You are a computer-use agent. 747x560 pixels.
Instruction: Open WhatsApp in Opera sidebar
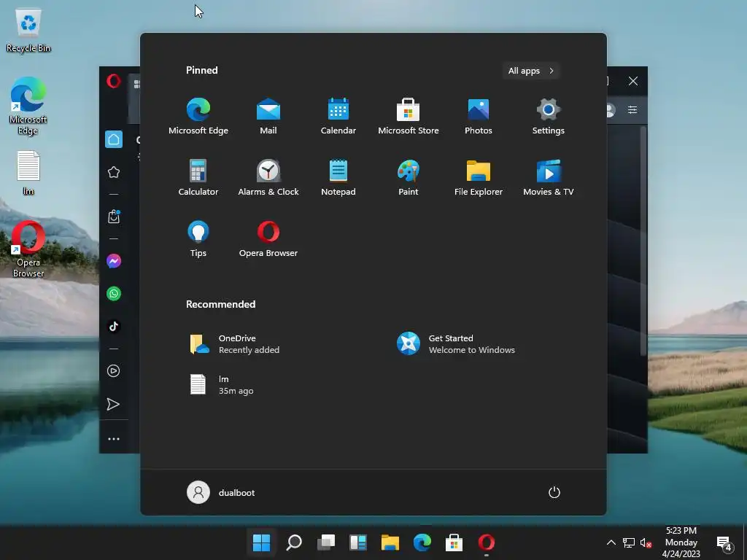coord(113,293)
